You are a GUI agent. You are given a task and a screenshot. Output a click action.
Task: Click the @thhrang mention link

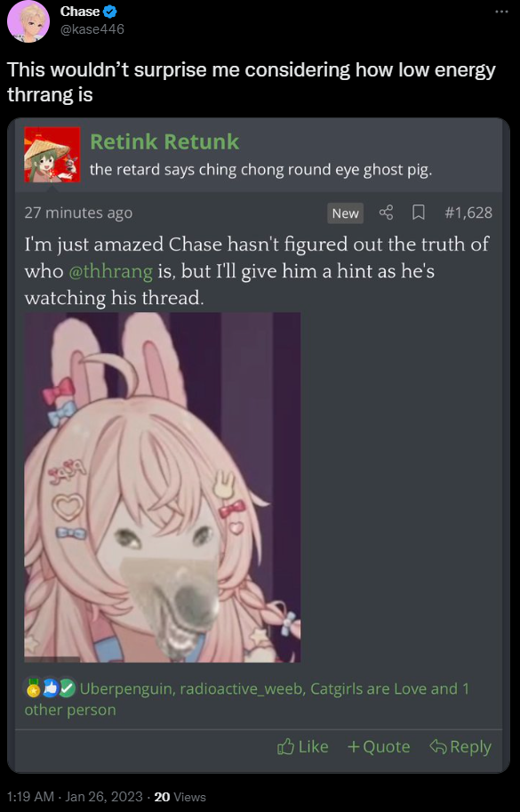(x=110, y=271)
